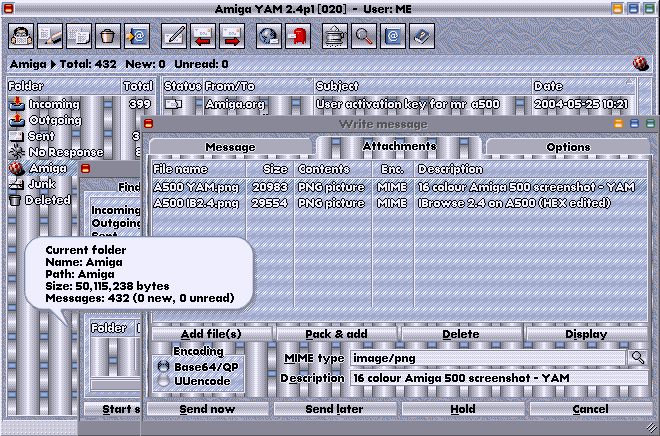Select Incoming in the Find window folder list
This screenshot has width=660, height=436.
(x=116, y=210)
